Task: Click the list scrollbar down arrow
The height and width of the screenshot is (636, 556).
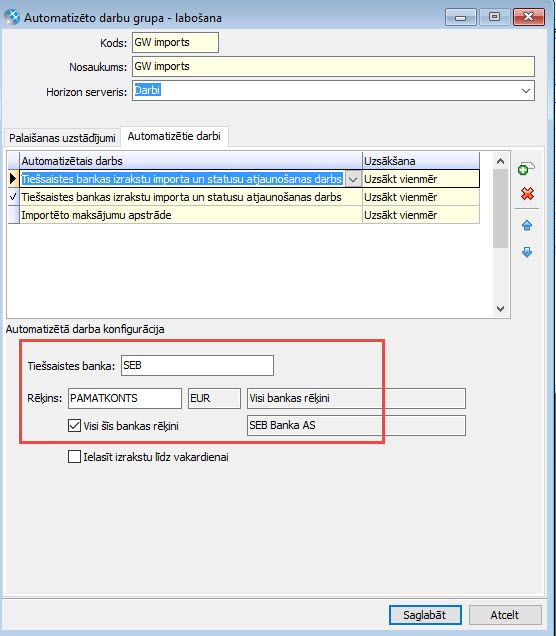Action: [x=500, y=309]
